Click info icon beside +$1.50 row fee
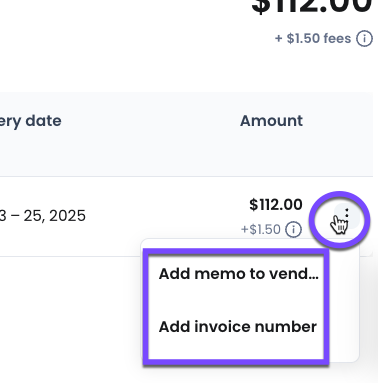Screen dimensions: 378x383 tap(294, 229)
